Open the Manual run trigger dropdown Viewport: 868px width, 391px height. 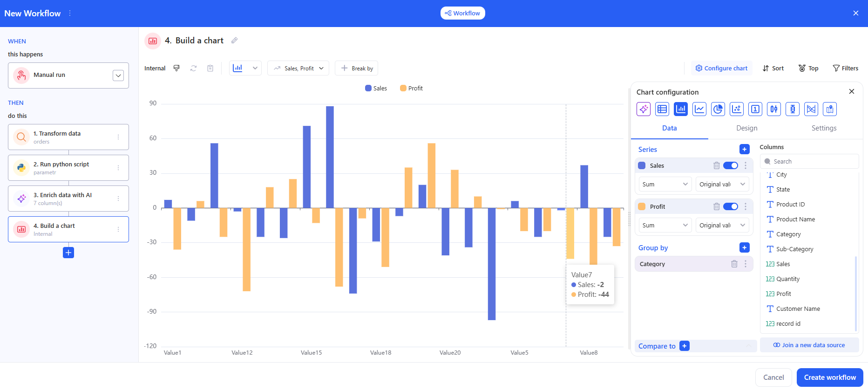(118, 75)
